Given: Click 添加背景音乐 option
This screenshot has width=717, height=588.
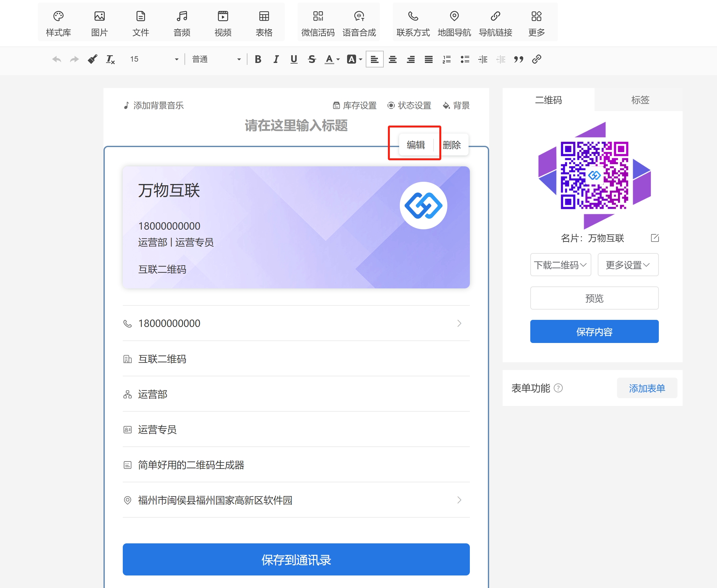Looking at the screenshot, I should [x=153, y=105].
